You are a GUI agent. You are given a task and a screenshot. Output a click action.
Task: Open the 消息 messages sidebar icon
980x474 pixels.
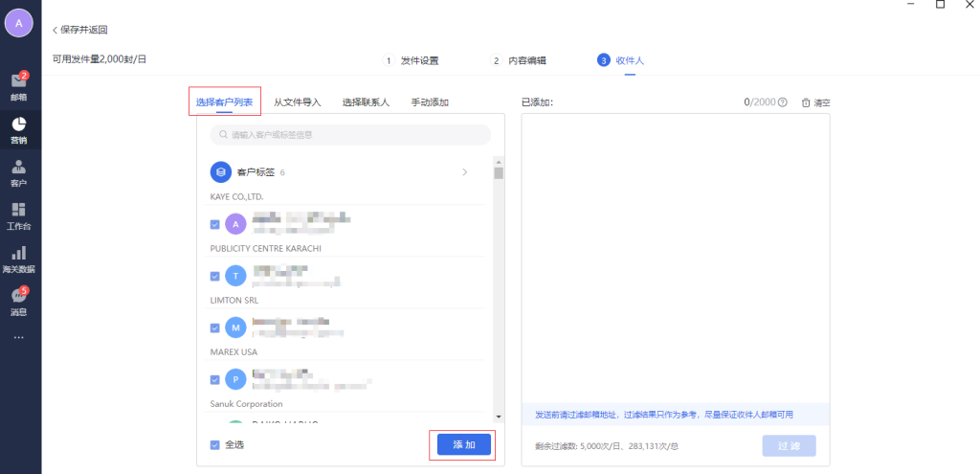[x=19, y=302]
